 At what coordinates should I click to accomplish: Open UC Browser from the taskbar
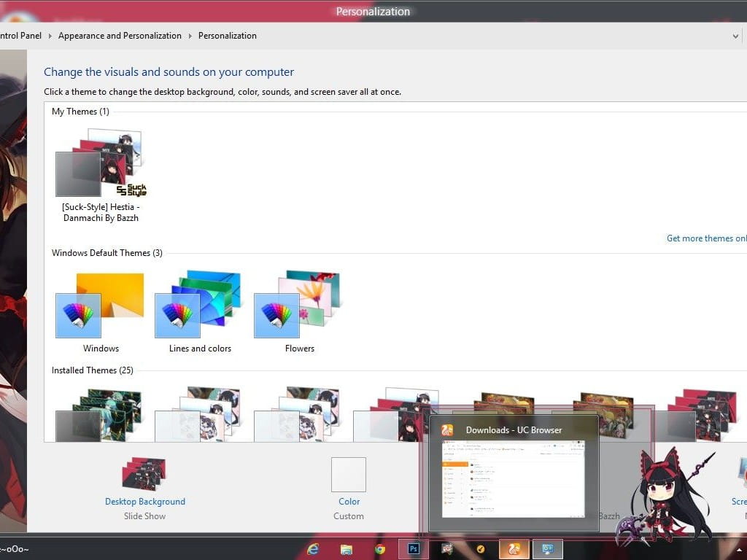514,548
